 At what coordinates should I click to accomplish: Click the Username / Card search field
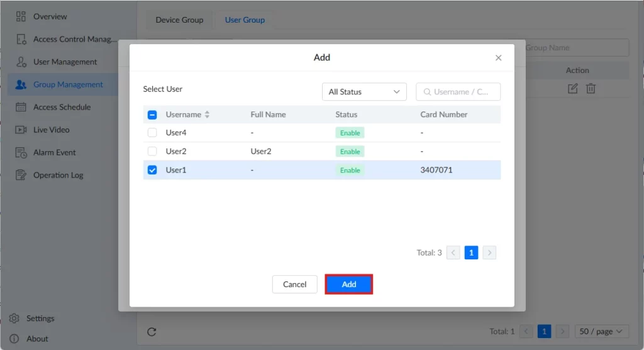[x=458, y=92]
